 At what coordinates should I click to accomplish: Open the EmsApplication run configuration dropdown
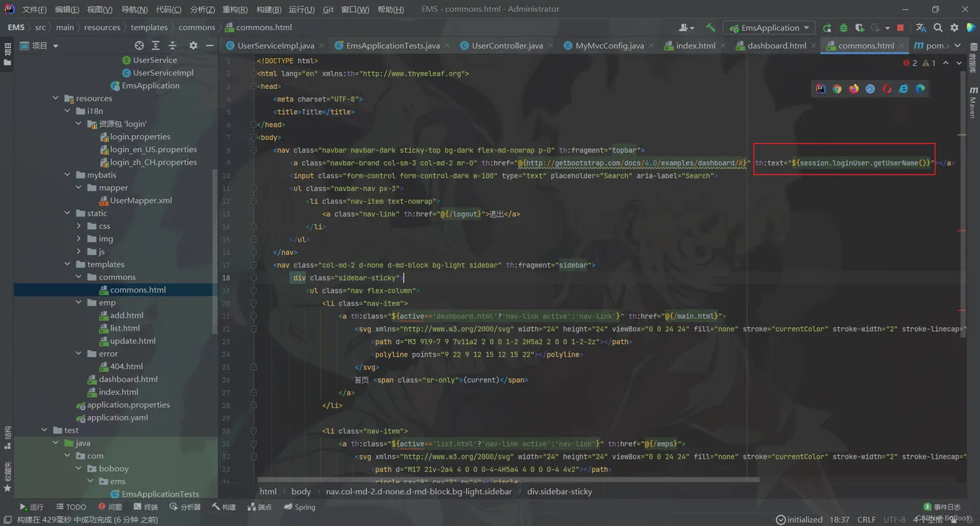pos(769,28)
